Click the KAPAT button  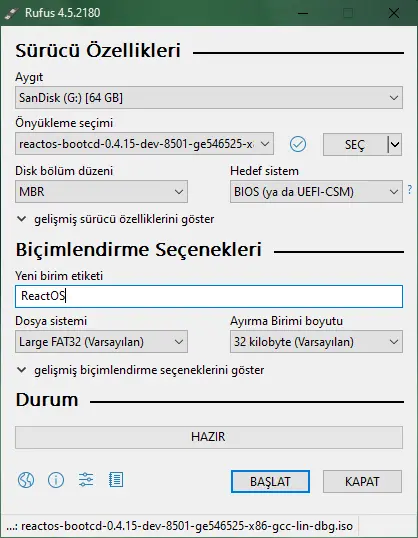[362, 481]
